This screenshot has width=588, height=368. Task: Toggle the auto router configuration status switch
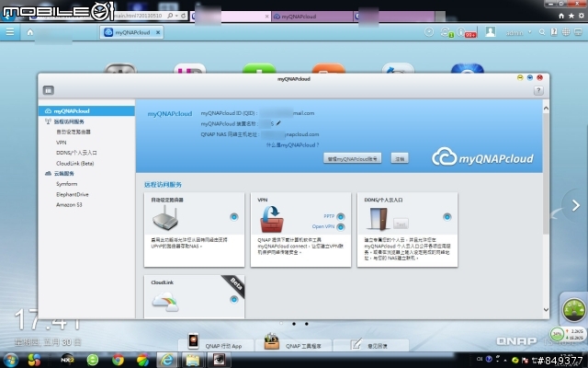(x=234, y=217)
